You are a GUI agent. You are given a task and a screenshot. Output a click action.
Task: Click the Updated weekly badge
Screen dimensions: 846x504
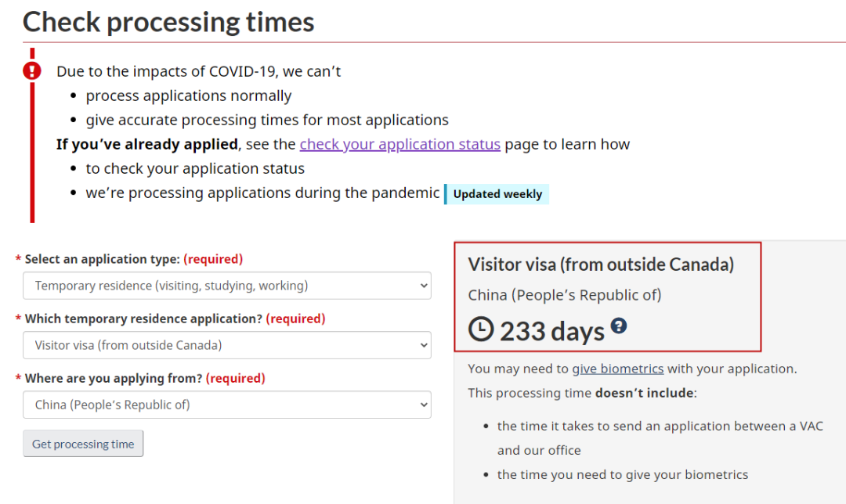point(497,194)
